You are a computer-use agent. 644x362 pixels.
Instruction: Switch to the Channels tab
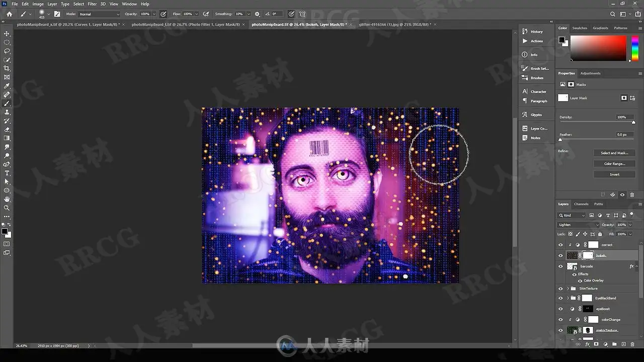581,204
